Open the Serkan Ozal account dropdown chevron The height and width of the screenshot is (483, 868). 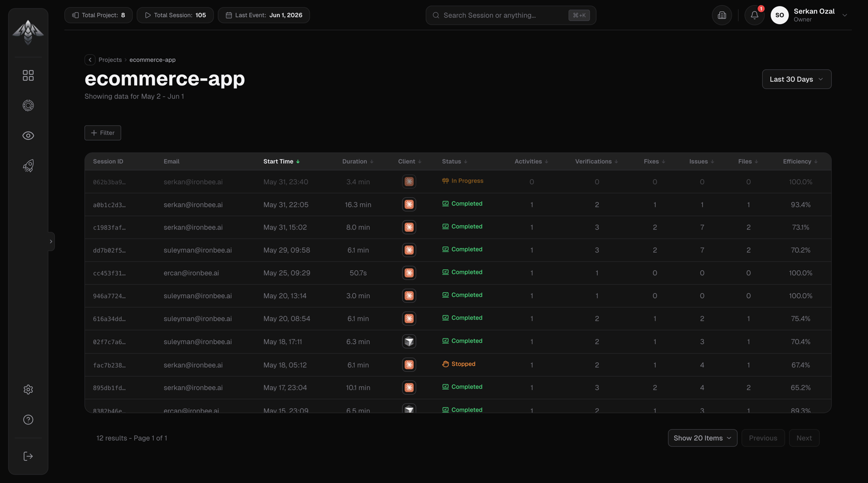click(845, 16)
